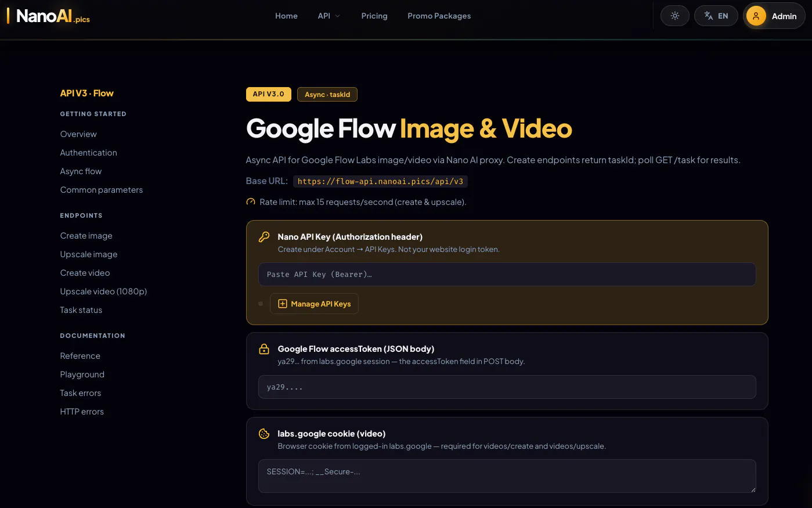Screen dimensions: 812x508
Task: Click the rate limit gauge icon
Action: 251,202
